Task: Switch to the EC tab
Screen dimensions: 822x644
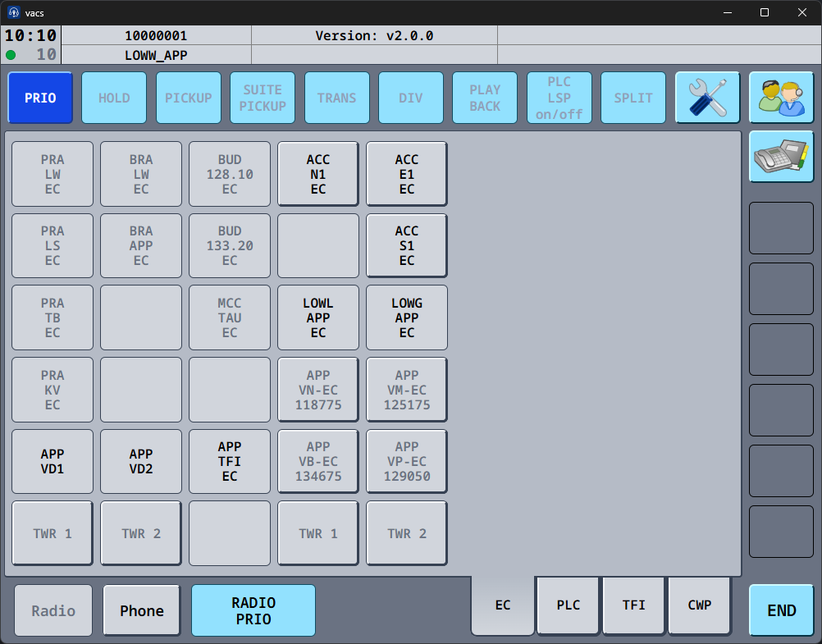Action: [x=503, y=605]
